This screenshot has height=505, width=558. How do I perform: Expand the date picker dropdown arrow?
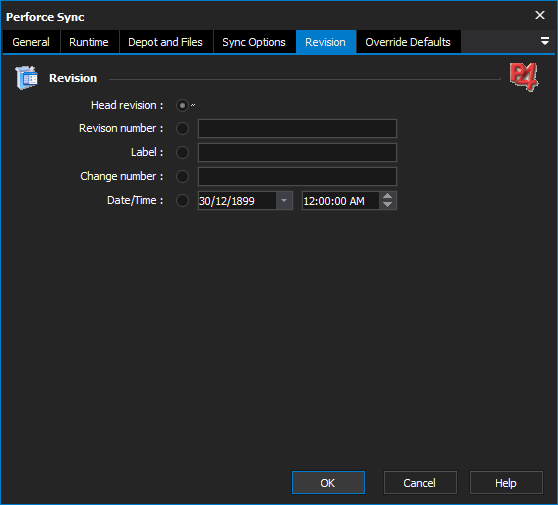pos(284,201)
